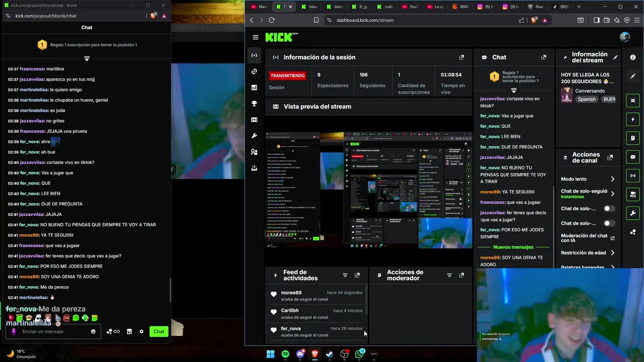Pop out the Feed de actividades panel
Screen dimensions: 644x362
(x=357, y=275)
